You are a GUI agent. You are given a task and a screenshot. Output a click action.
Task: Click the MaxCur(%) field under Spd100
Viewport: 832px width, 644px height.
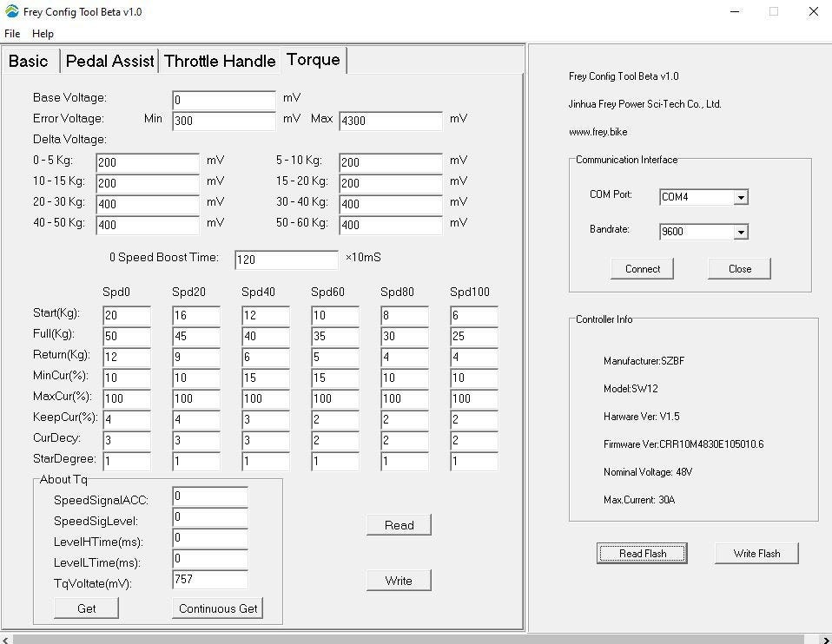(x=474, y=398)
